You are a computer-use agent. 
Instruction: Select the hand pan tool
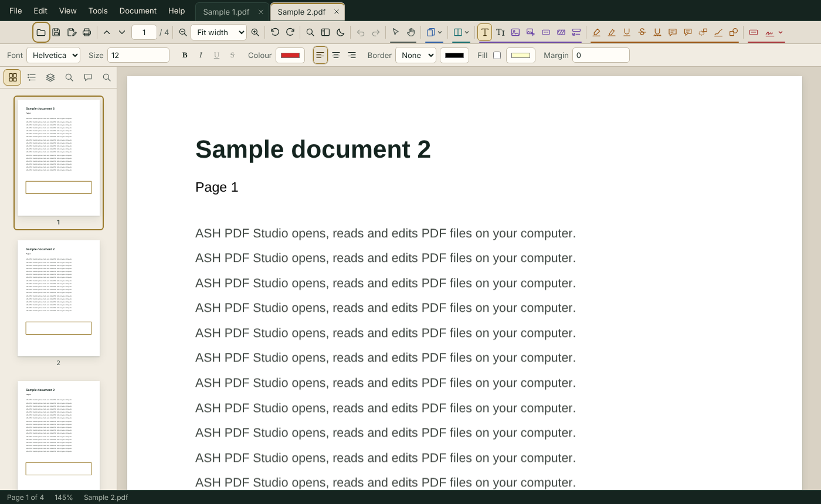coord(411,32)
